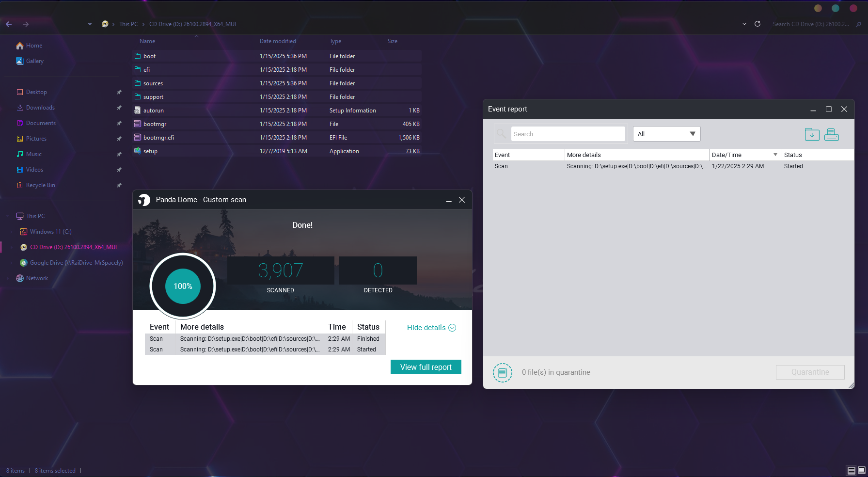This screenshot has height=477, width=868.
Task: Click the Forward arrow in File Explorer
Action: [26, 24]
